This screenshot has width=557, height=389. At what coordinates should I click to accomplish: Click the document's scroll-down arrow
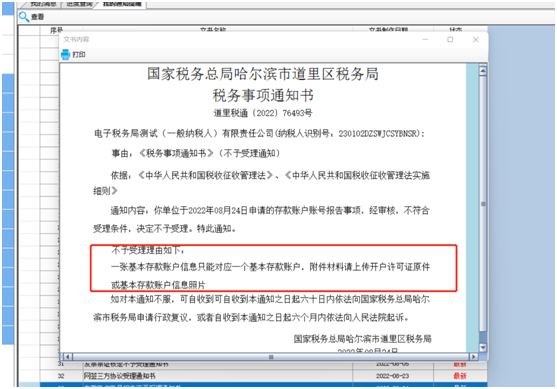tap(483, 347)
